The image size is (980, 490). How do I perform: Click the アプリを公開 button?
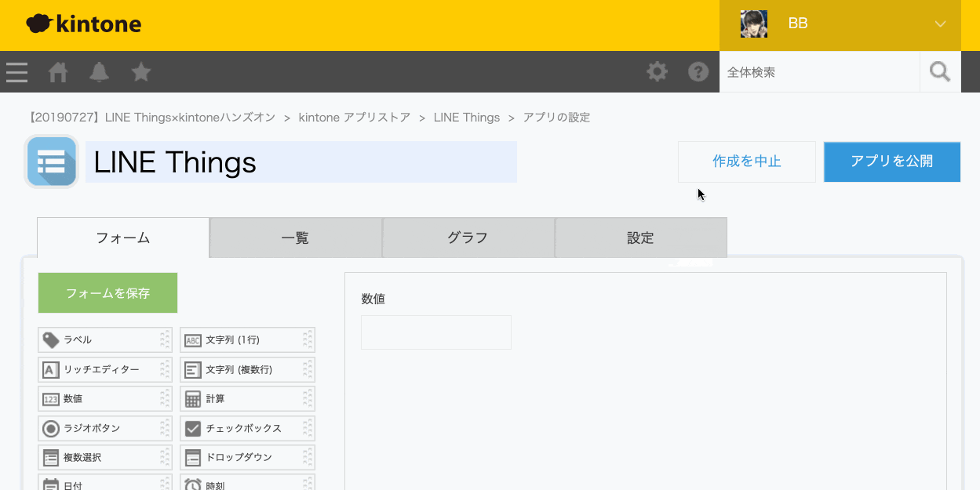[x=891, y=162]
